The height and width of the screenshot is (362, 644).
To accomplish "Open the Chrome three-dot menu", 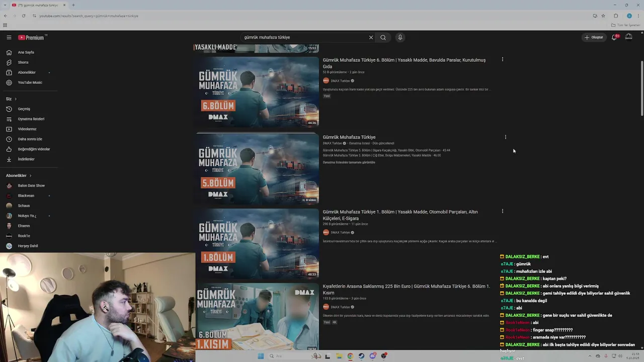I will 639,16.
